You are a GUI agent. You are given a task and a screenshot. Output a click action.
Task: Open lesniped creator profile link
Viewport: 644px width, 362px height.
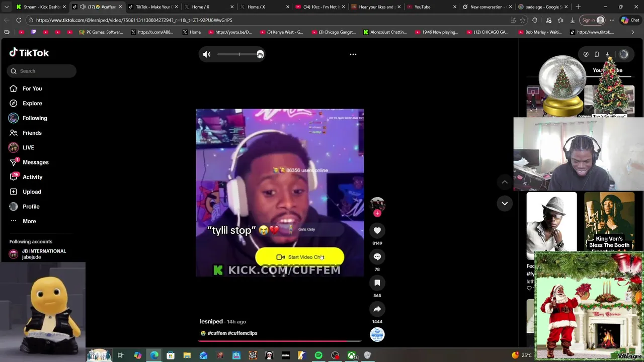[x=211, y=321]
